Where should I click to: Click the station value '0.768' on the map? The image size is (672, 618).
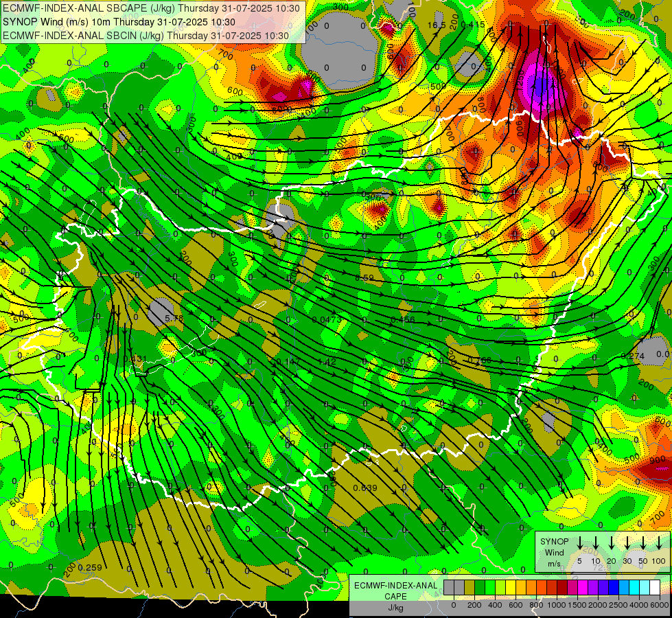point(480,360)
